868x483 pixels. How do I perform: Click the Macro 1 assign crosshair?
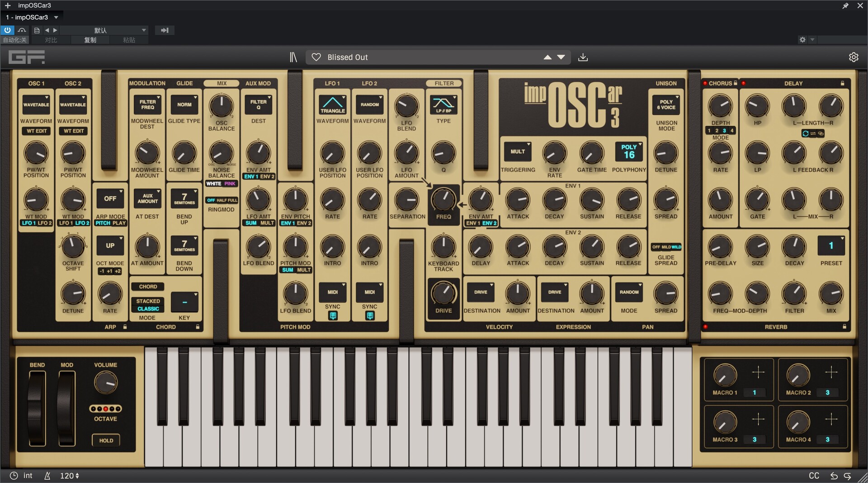pos(758,372)
